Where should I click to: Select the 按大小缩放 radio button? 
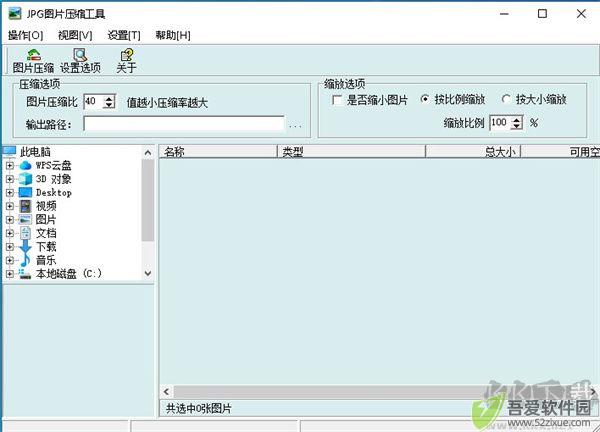point(506,99)
